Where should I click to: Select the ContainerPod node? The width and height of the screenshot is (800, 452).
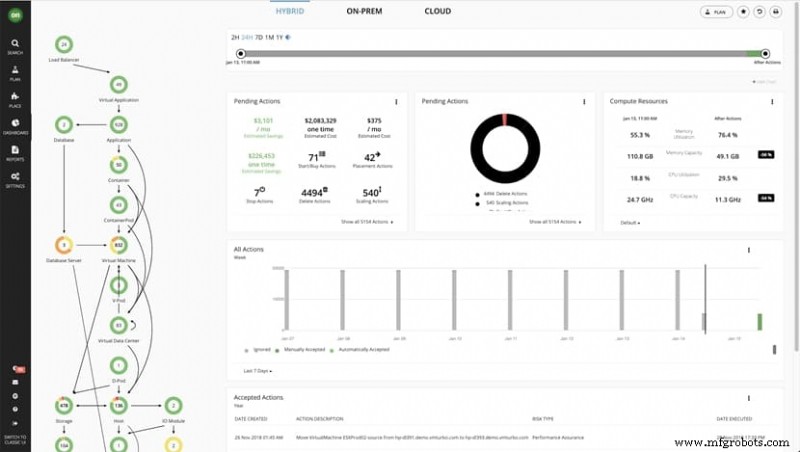[x=118, y=205]
